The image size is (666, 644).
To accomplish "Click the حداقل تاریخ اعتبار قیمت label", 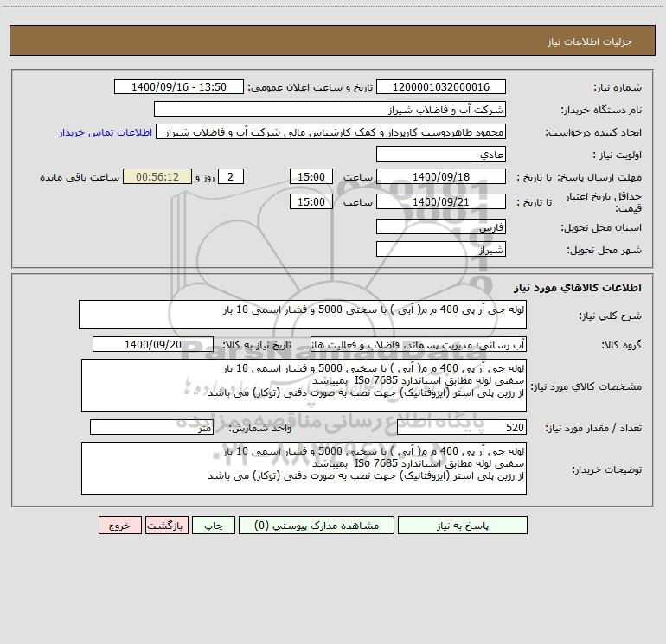I will [604, 202].
